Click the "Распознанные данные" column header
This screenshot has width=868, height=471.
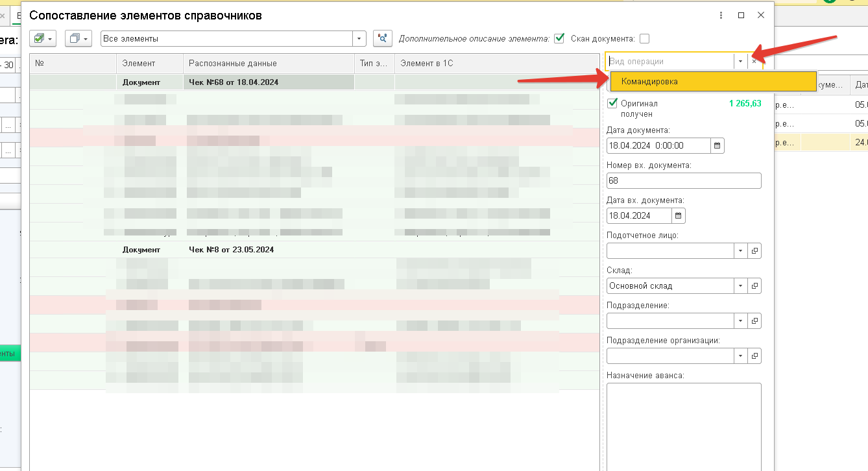tap(269, 63)
